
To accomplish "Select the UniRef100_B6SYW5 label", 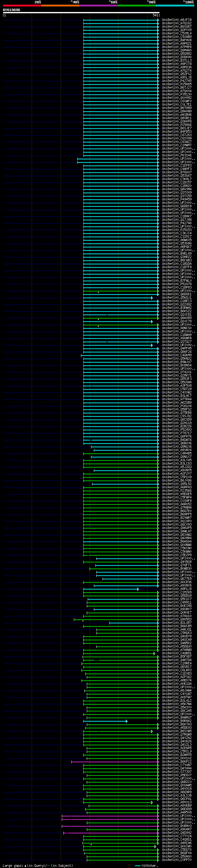I will pyautogui.click(x=177, y=731).
